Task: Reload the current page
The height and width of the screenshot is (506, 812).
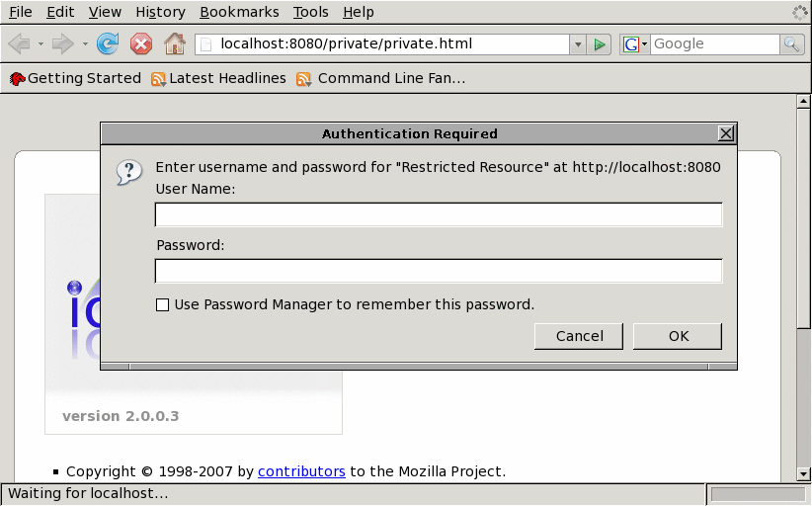Action: pyautogui.click(x=108, y=44)
